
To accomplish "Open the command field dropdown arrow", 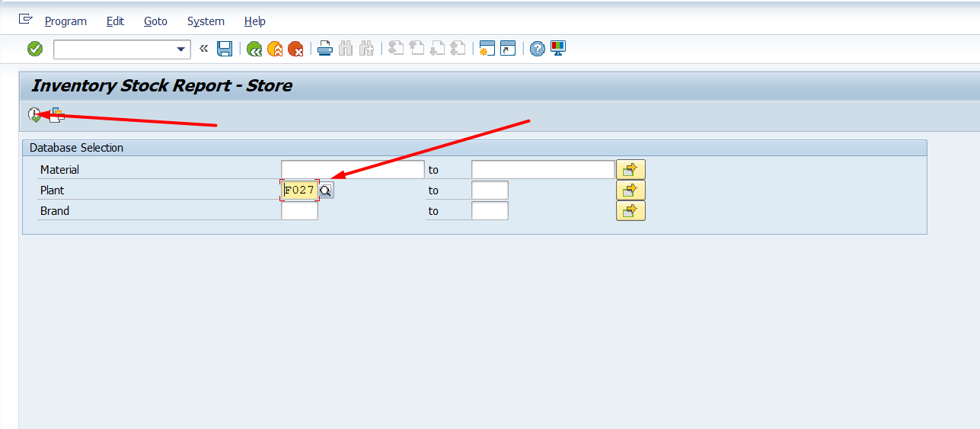I will 181,49.
